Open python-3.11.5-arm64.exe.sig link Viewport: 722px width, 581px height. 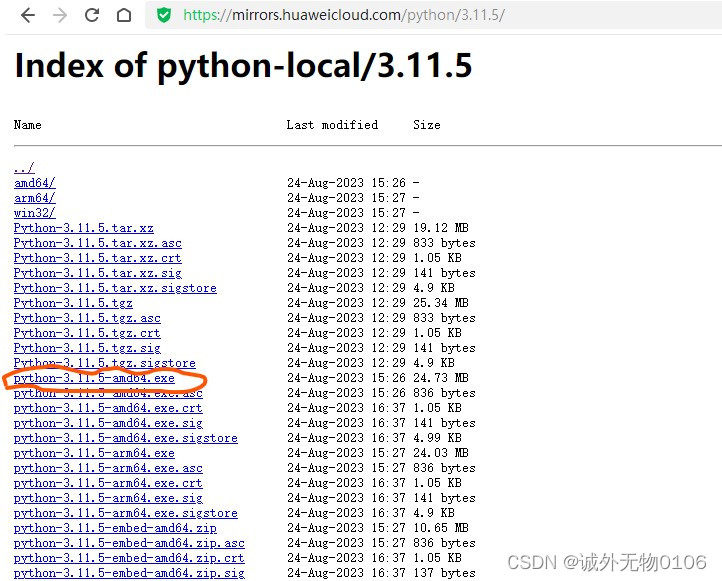point(108,498)
